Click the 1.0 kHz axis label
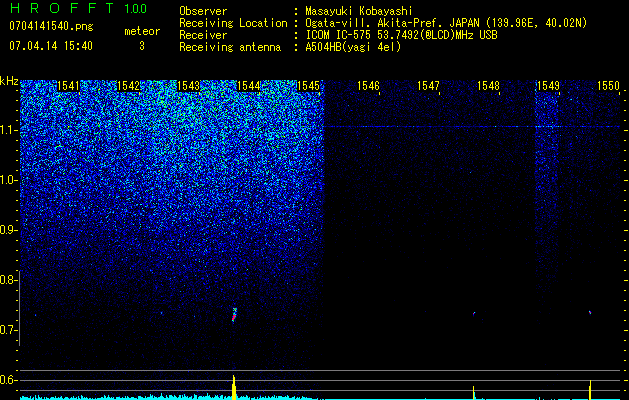629x400 pixels. click(8, 181)
